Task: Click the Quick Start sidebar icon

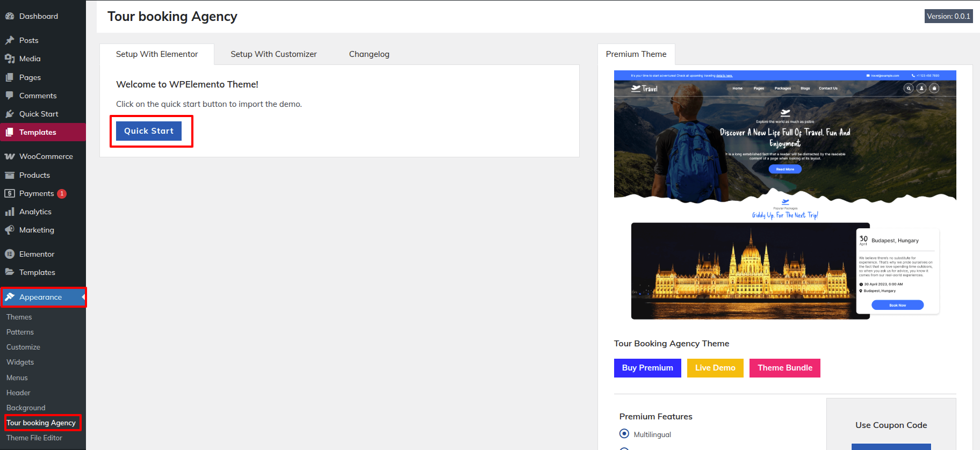Action: [10, 114]
